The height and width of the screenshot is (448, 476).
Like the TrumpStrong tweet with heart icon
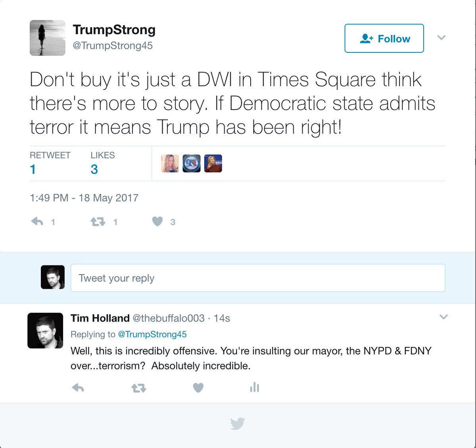157,221
